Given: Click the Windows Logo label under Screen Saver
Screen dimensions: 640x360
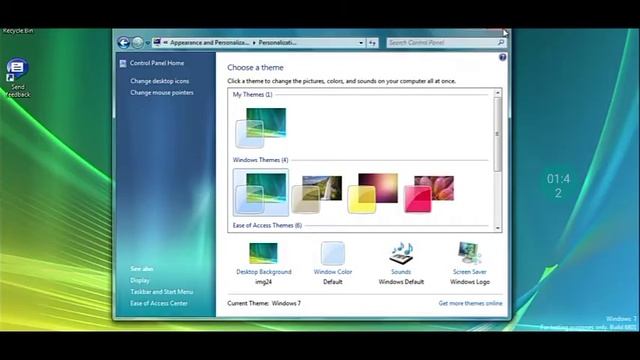Looking at the screenshot, I should pyautogui.click(x=470, y=282).
